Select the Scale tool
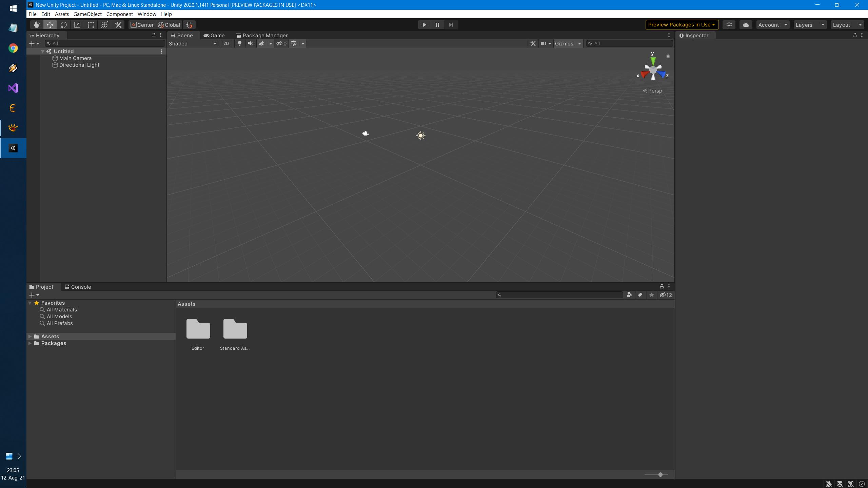868x488 pixels. click(x=77, y=25)
